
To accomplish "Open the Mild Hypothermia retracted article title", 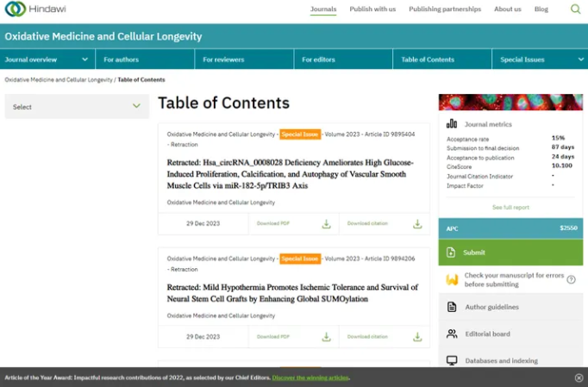I will (x=292, y=293).
